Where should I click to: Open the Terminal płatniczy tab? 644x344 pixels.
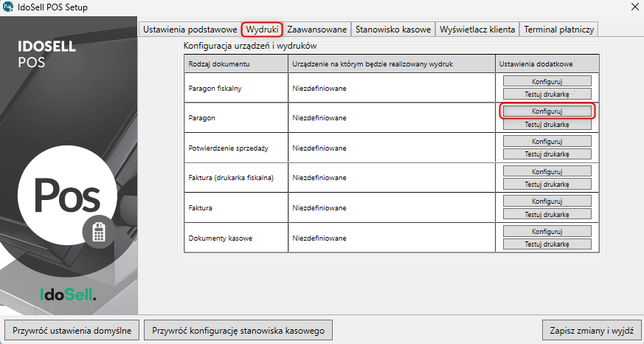(x=559, y=30)
